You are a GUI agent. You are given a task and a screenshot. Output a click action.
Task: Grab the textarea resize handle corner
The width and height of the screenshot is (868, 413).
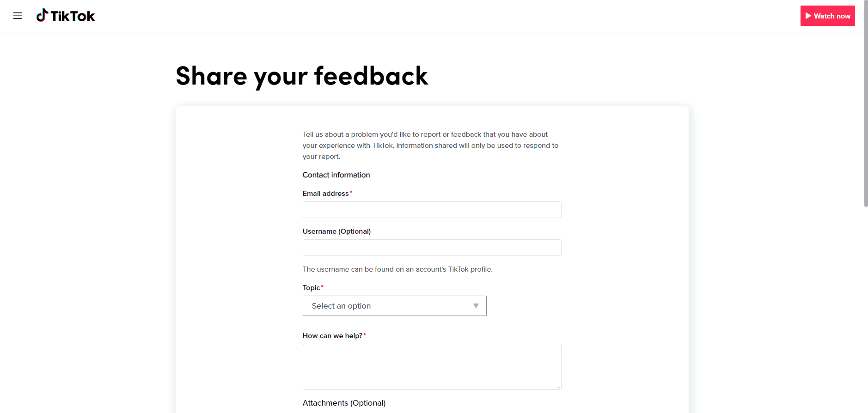click(x=558, y=387)
